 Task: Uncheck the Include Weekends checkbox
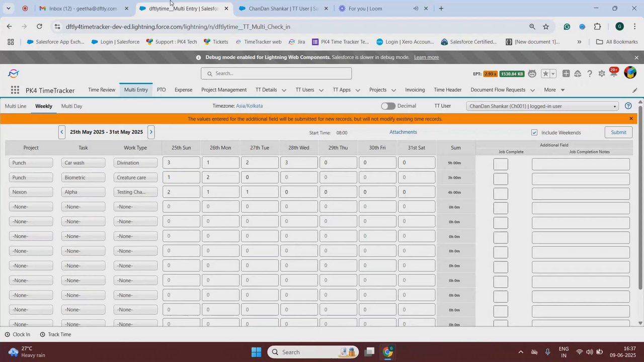(534, 133)
